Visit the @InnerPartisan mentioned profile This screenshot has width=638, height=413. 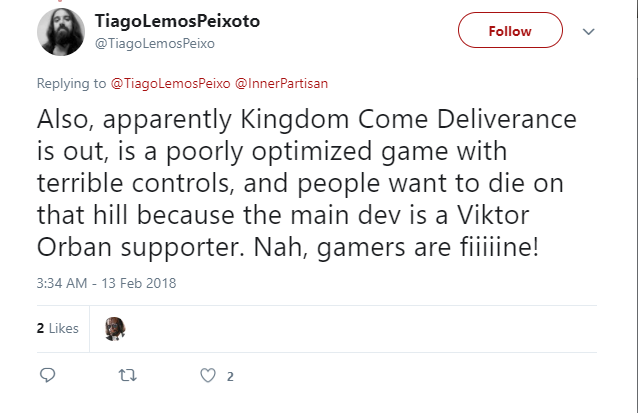(x=282, y=83)
